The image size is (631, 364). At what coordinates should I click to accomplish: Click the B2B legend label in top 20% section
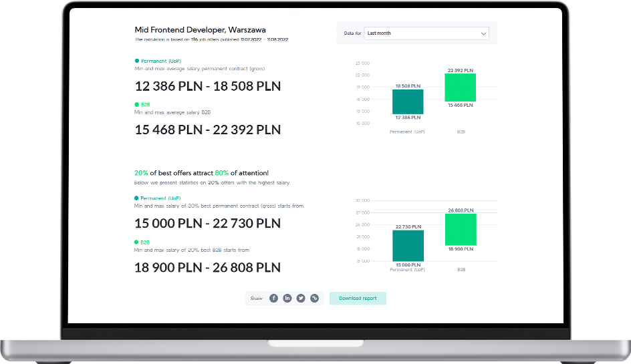coord(145,242)
